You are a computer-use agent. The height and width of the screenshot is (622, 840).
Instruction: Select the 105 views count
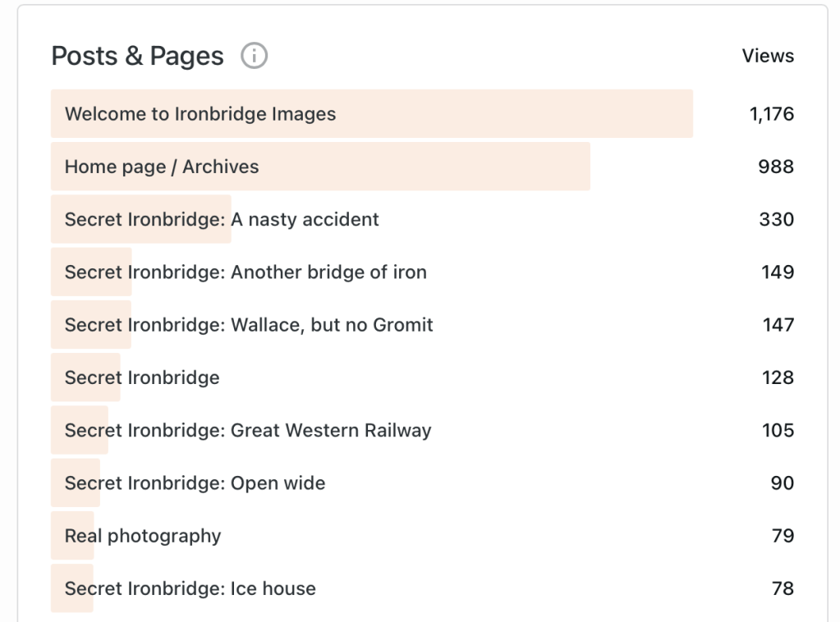778,430
